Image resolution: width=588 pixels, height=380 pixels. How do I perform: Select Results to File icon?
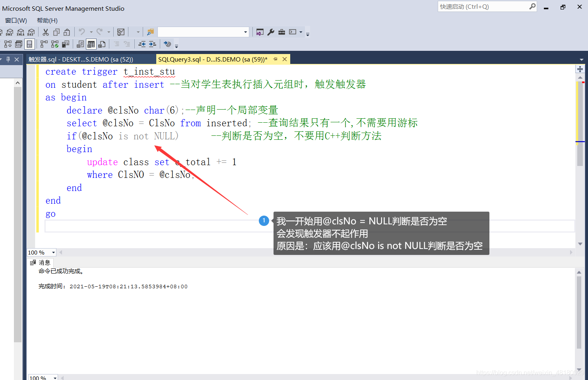pos(102,44)
